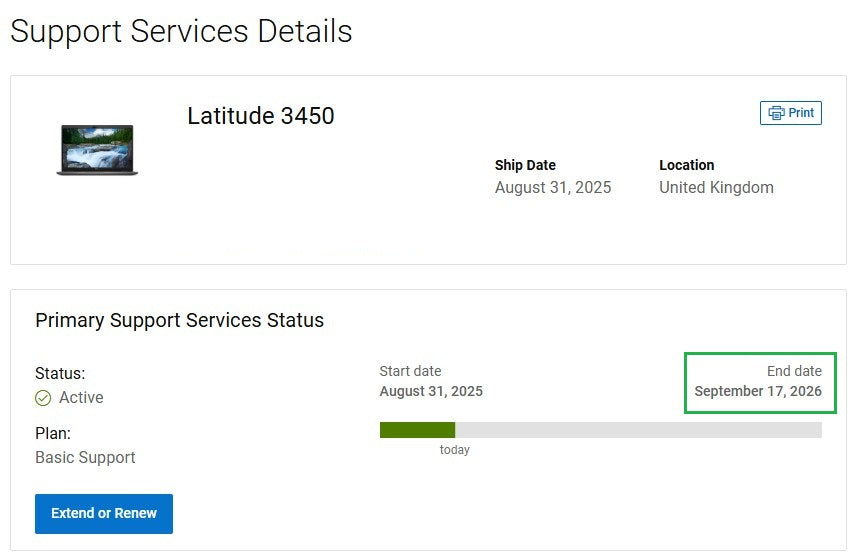The image size is (858, 559).
Task: Click the Basic Support plan text
Action: [85, 457]
